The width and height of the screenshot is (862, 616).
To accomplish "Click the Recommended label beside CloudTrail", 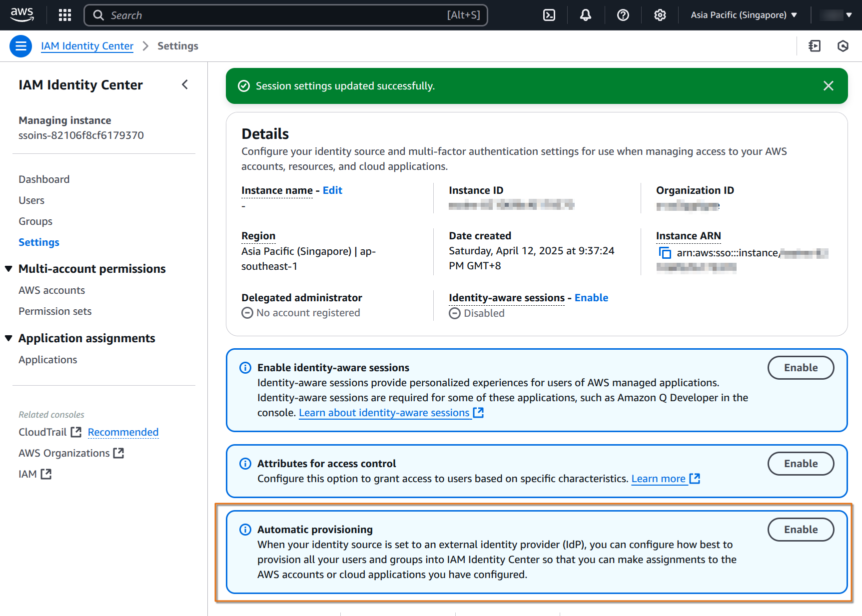I will point(123,432).
